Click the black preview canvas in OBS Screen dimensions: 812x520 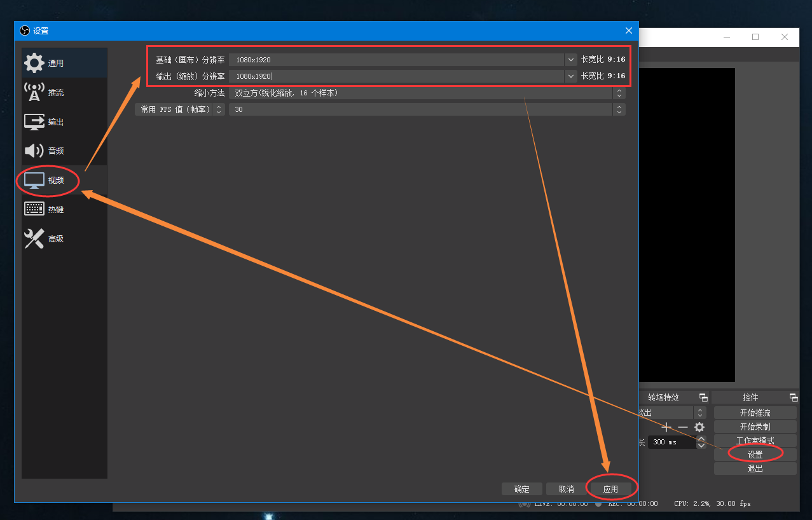click(687, 225)
